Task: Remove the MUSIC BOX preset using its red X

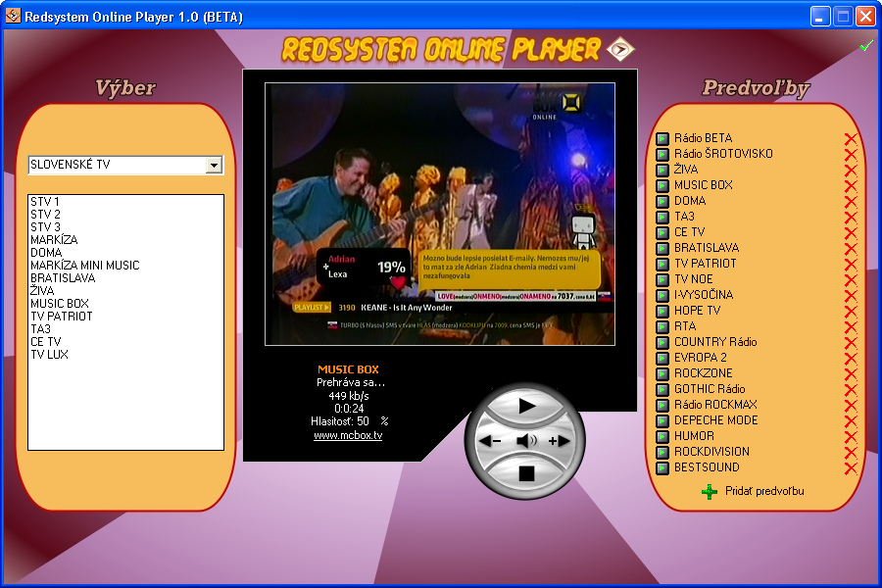Action: pos(851,186)
